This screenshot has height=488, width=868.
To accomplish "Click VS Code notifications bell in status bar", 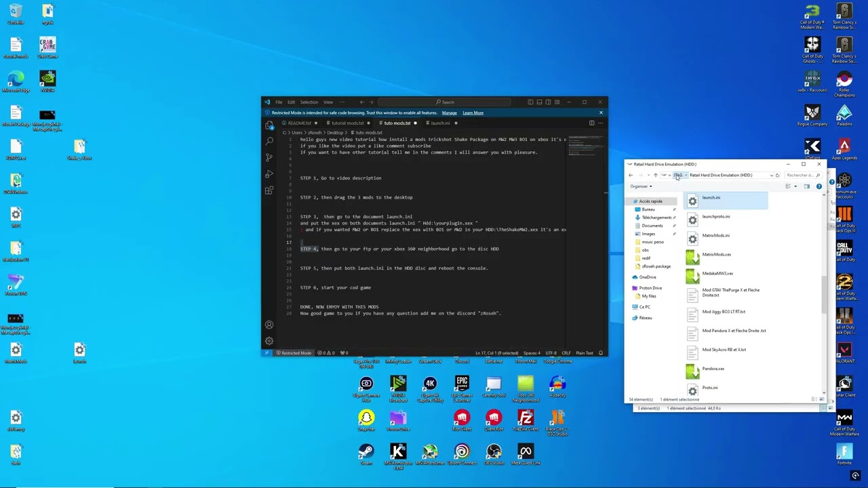I will pyautogui.click(x=600, y=353).
